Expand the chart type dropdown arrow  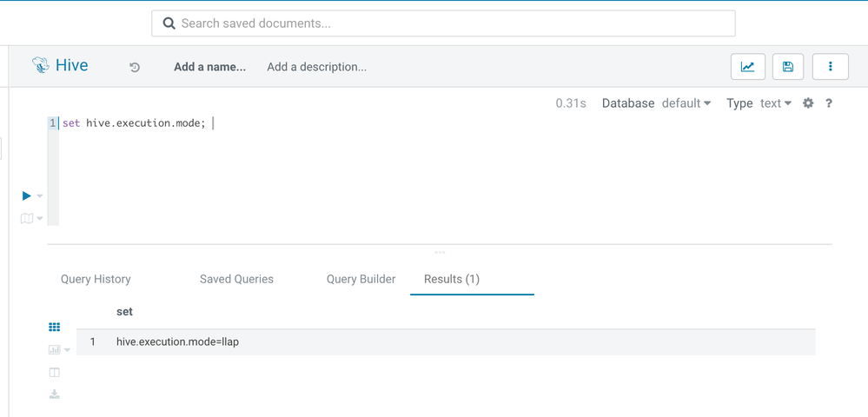click(x=68, y=350)
